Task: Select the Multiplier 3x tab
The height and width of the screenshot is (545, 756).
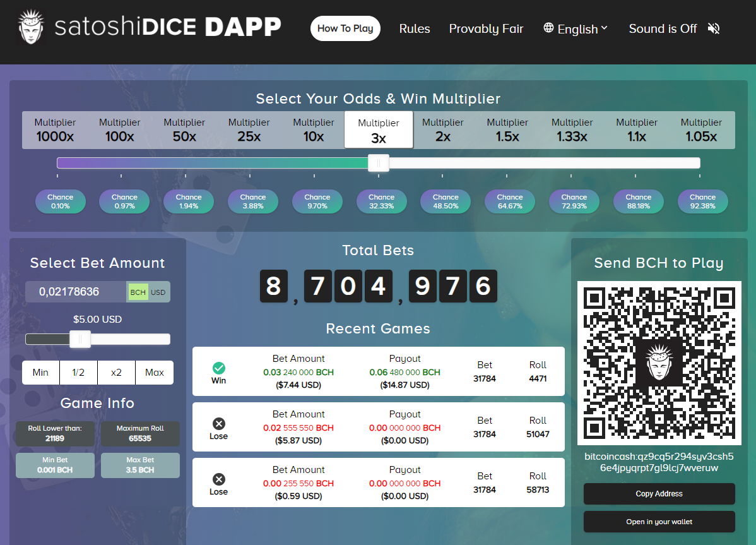Action: point(379,130)
